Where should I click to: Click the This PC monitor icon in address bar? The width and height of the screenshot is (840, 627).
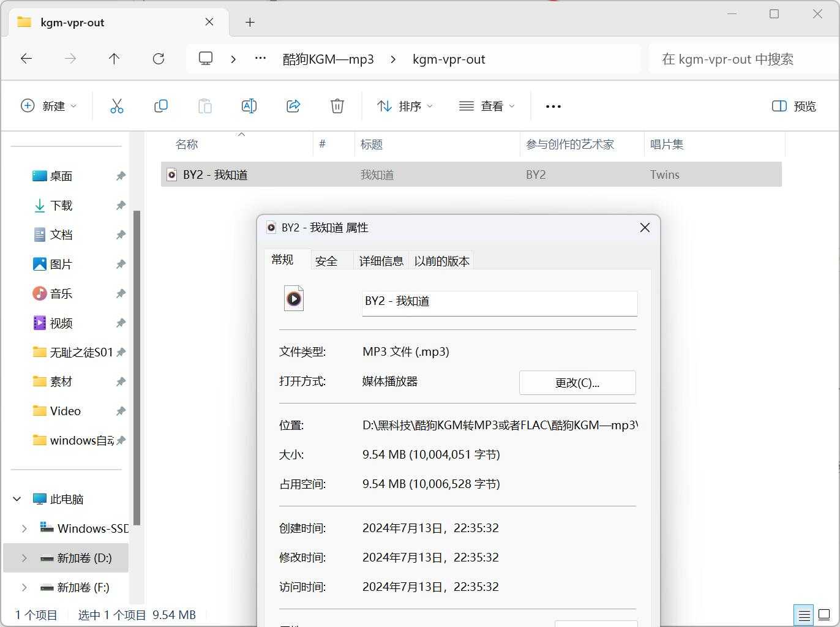[x=206, y=59]
